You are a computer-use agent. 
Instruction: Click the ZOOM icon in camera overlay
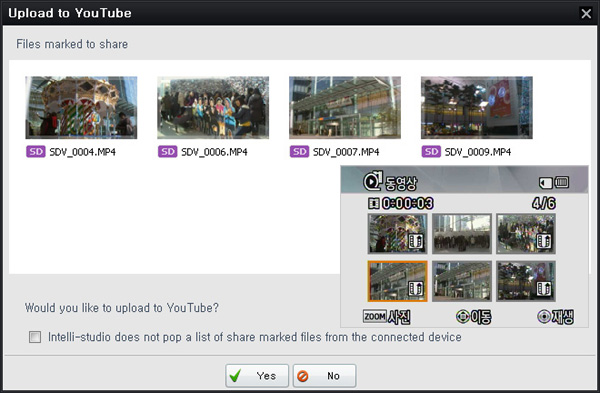coord(375,316)
